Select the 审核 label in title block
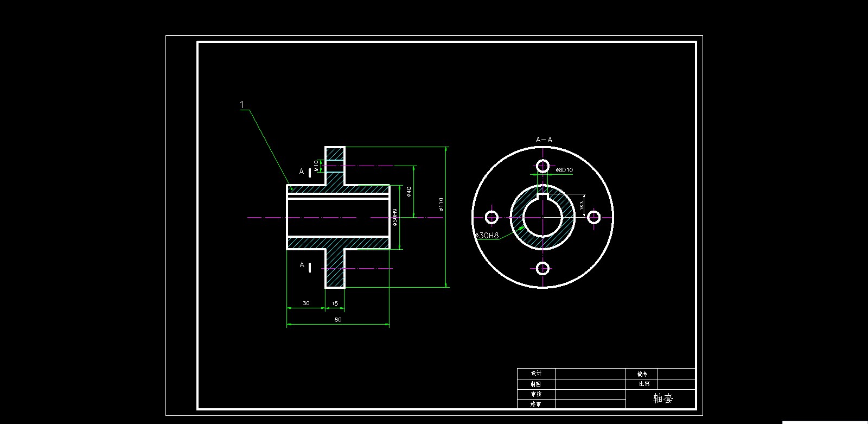This screenshot has width=868, height=424. 536,394
